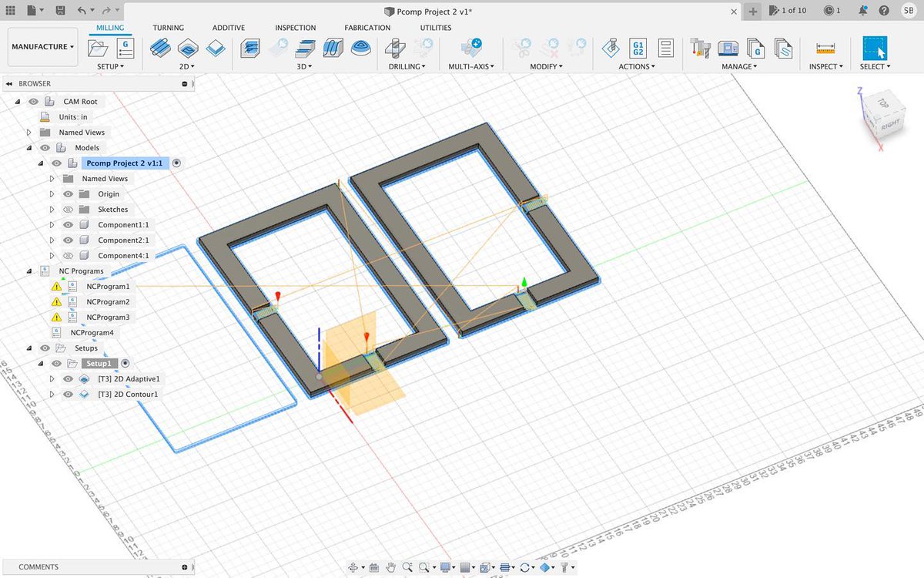Screen dimensions: 924x578
Task: Click the Post Process G1 G2 icon
Action: click(638, 48)
